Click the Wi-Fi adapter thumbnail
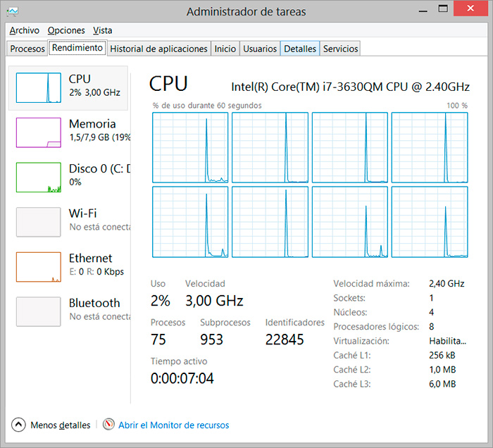The width and height of the screenshot is (493, 448). pos(39,221)
